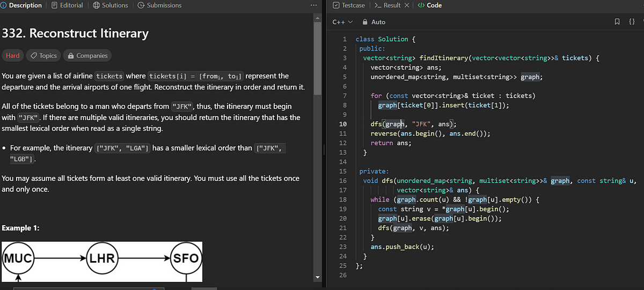Click line number 10 in the gutter

343,124
